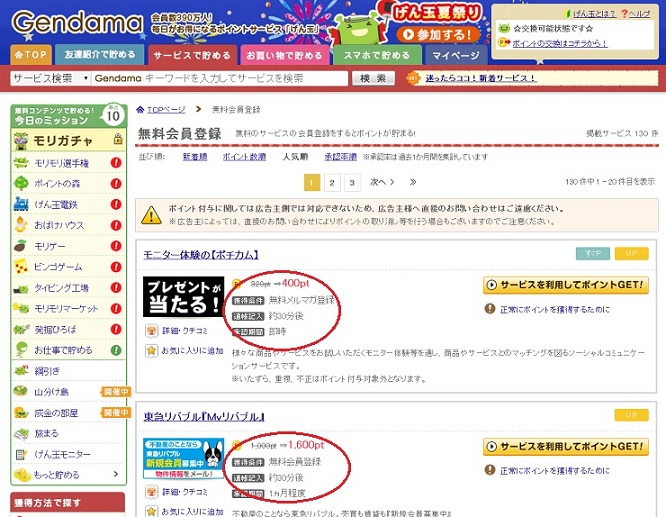Open ポイントの森 tree icon

click(20, 184)
